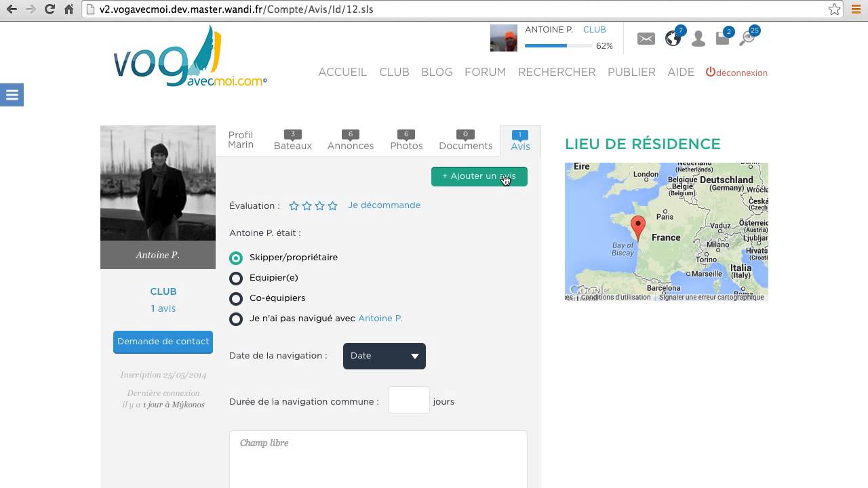
Task: Open the Photos tab
Action: tap(406, 140)
